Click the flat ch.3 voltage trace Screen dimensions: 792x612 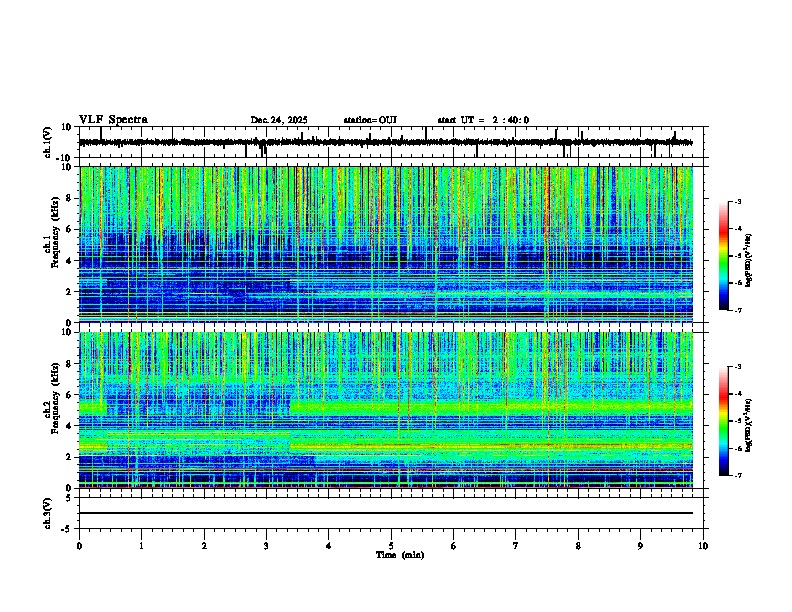[386, 513]
